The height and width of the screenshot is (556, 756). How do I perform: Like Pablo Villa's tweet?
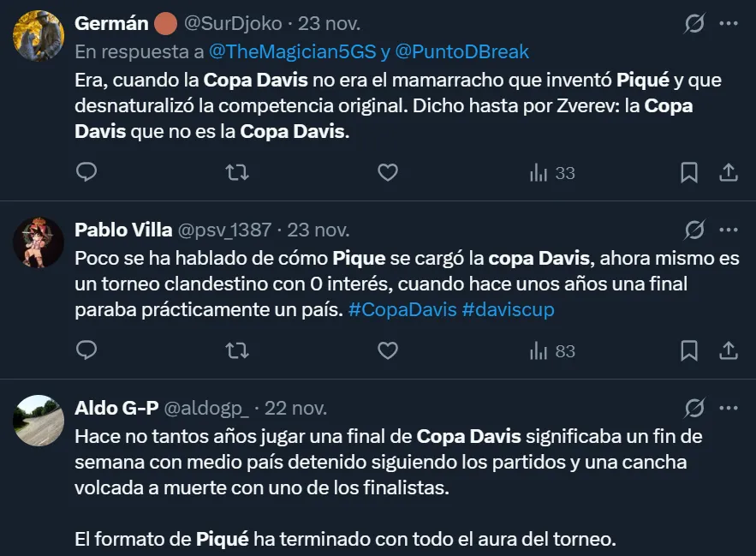tap(388, 351)
